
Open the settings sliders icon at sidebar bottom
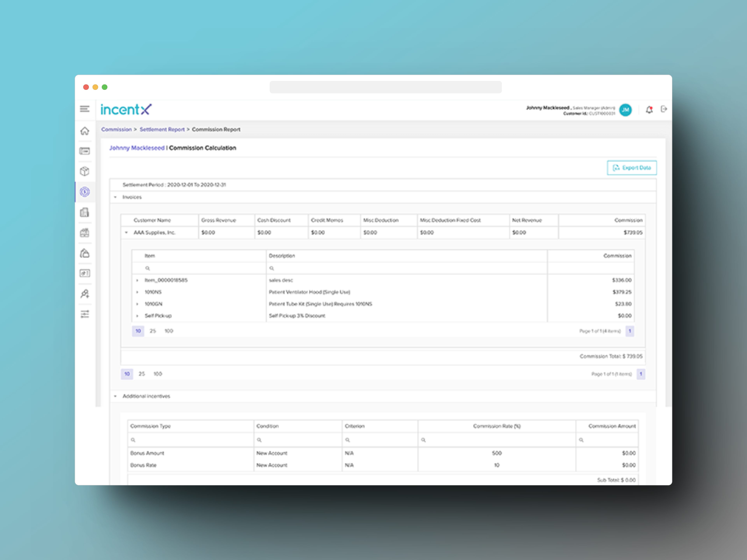(x=85, y=314)
